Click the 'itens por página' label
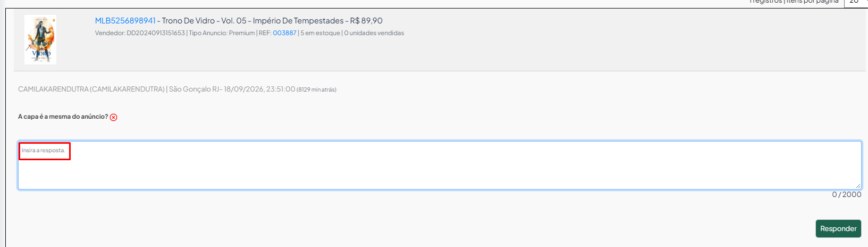Image resolution: width=868 pixels, height=247 pixels. coord(812,2)
